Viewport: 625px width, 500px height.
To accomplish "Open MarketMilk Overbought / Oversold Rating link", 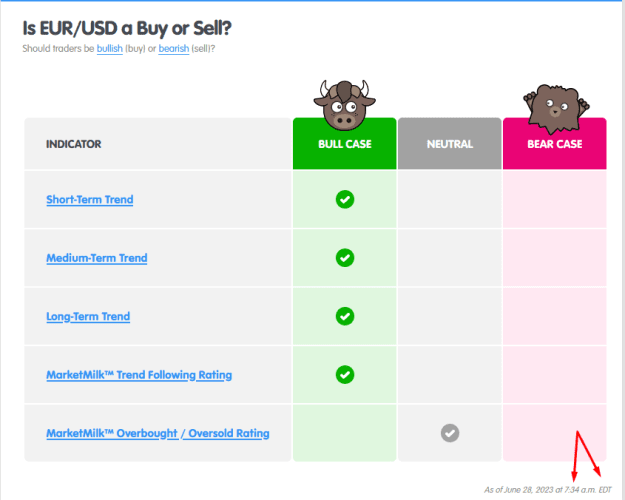I will coord(158,433).
